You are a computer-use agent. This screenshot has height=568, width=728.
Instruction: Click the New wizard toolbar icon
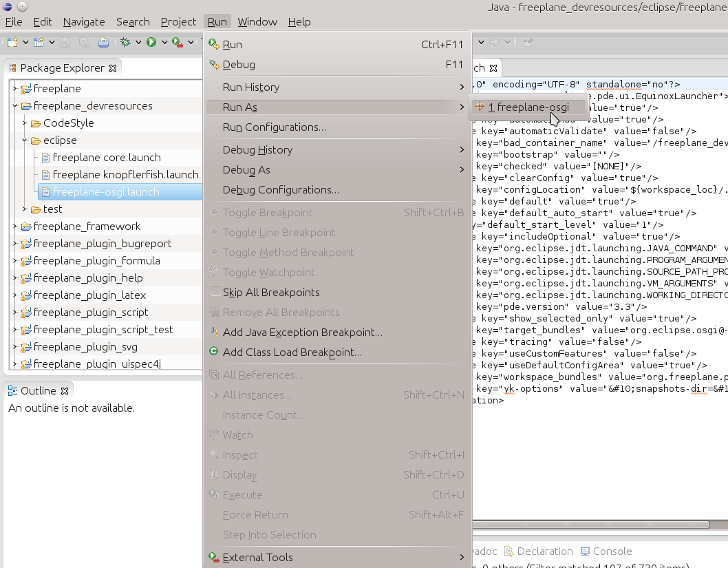click(12, 43)
